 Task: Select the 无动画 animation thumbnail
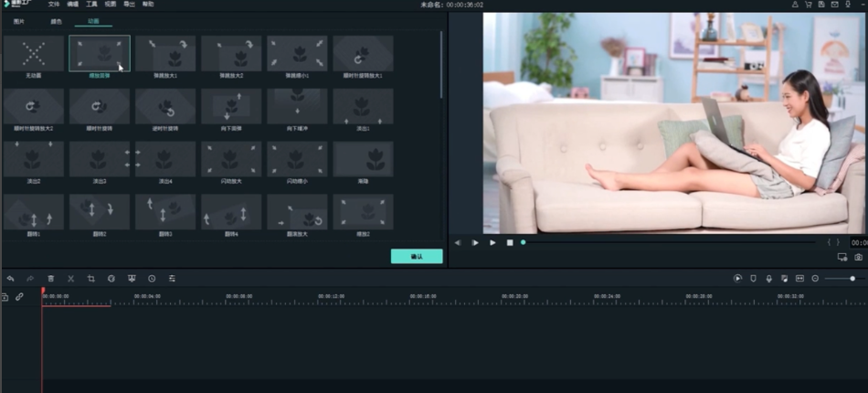tap(34, 55)
